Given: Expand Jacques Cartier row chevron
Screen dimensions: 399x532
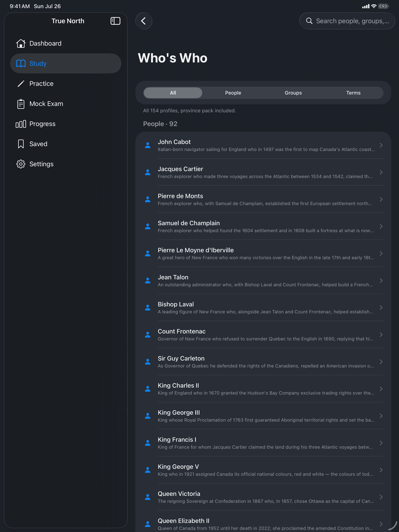Looking at the screenshot, I should [x=381, y=172].
